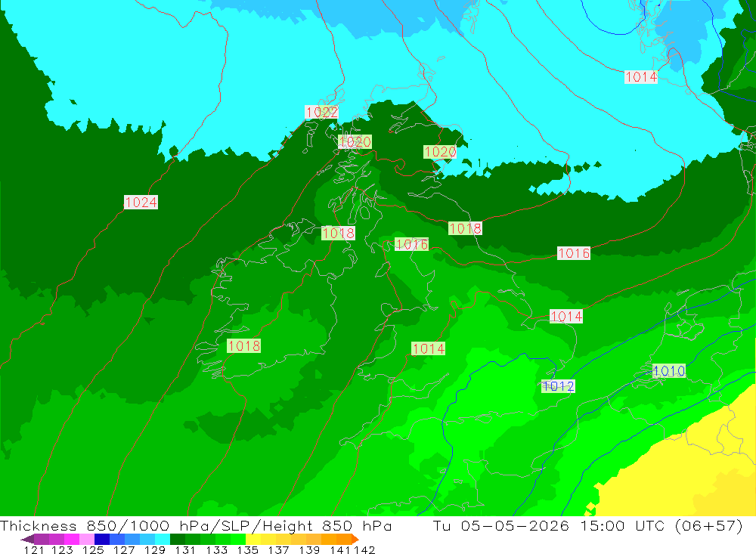Click legend value 121
Viewport: 756px width, 554px height.
pos(34,549)
